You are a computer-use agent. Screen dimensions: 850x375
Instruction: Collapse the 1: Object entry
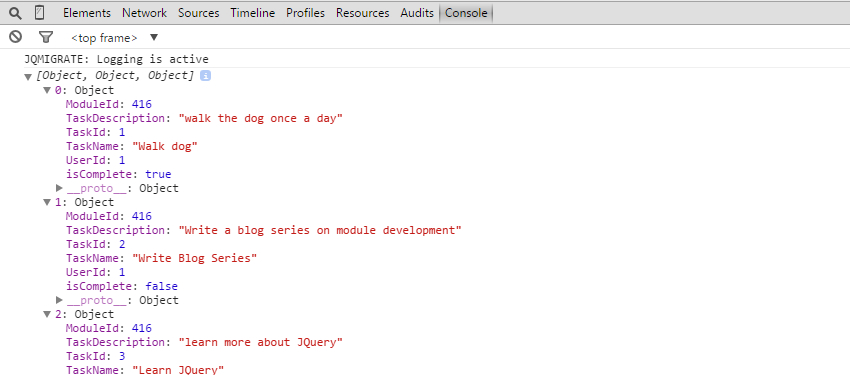[x=47, y=203]
